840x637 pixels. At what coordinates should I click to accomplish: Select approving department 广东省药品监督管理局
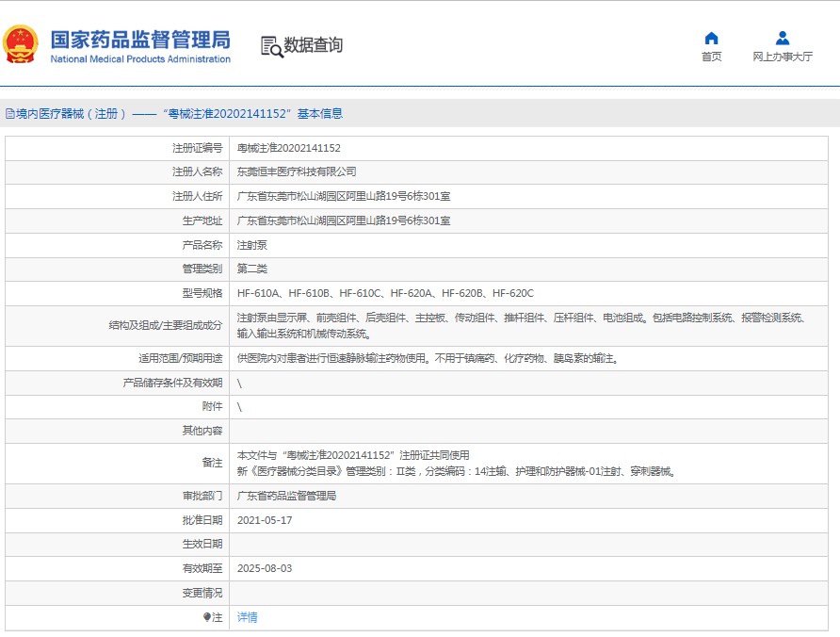click(286, 496)
